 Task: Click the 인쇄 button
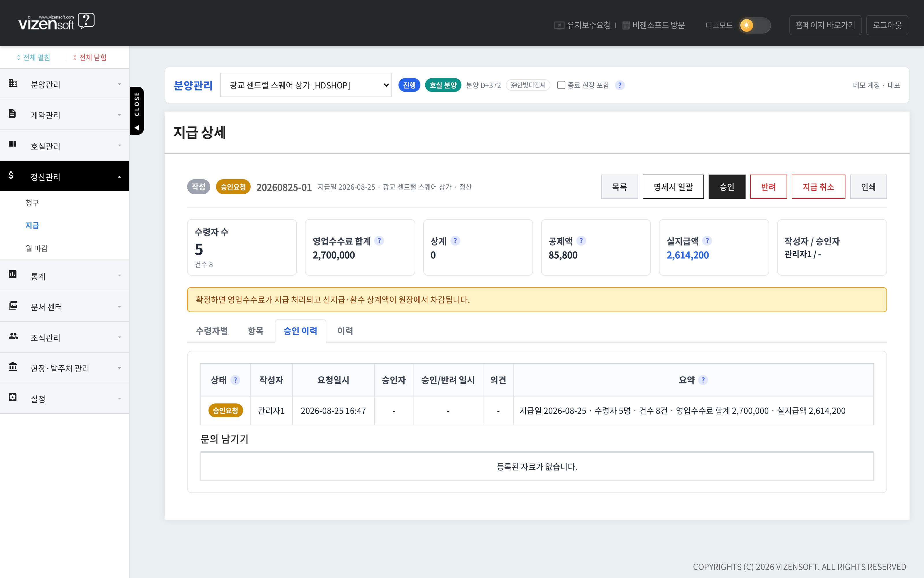coord(868,187)
